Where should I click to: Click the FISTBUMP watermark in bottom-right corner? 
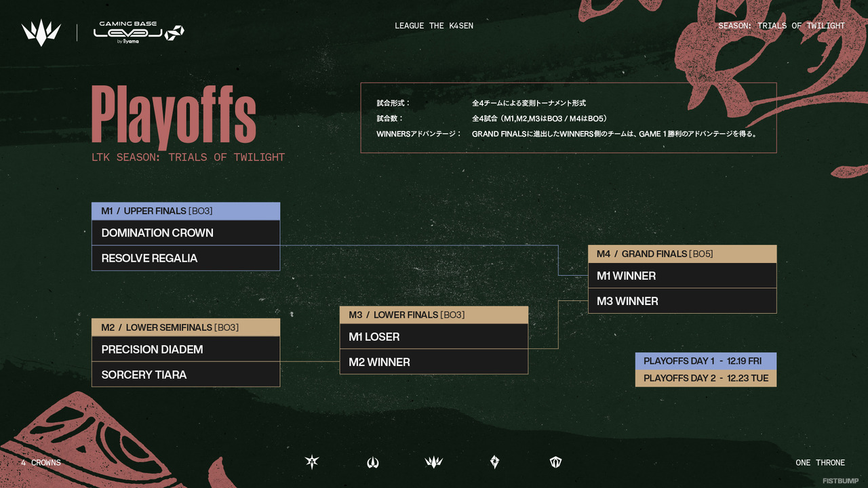click(x=840, y=481)
